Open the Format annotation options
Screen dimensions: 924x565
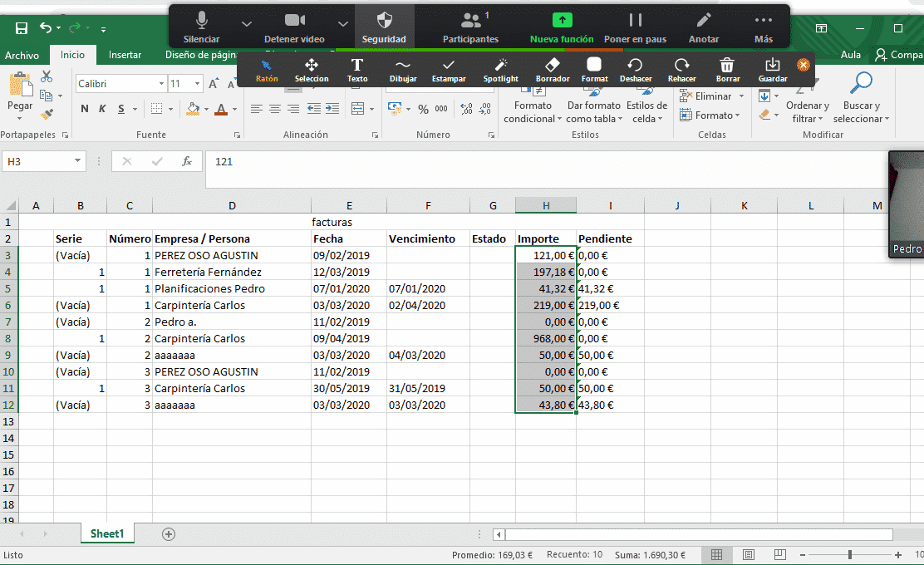coord(595,70)
